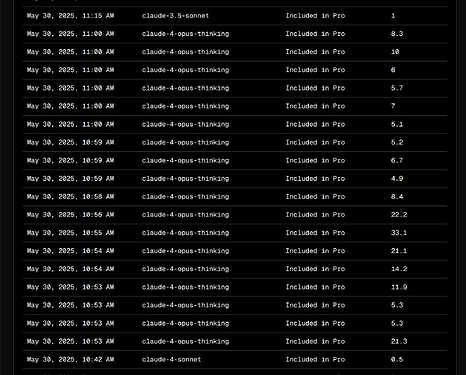Select the request value 33.1
Viewport: 466px width, 375px height.
click(x=399, y=233)
